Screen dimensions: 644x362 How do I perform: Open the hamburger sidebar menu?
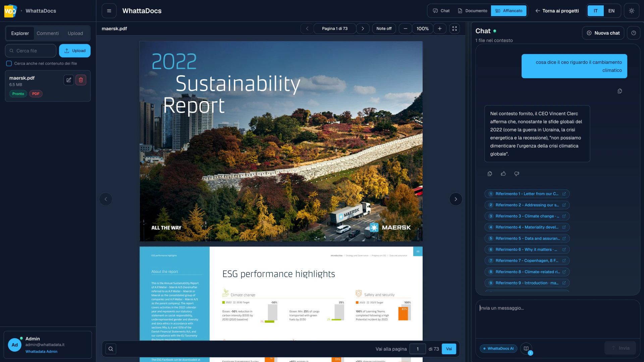pyautogui.click(x=109, y=11)
